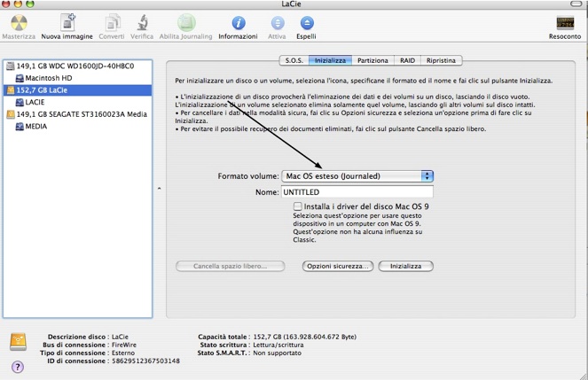Select the 152,7 GB LaCie disk
The image size is (588, 380).
pyautogui.click(x=78, y=89)
